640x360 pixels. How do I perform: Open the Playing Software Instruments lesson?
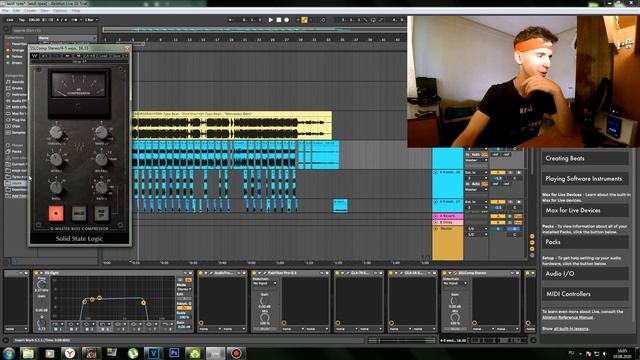pos(585,179)
